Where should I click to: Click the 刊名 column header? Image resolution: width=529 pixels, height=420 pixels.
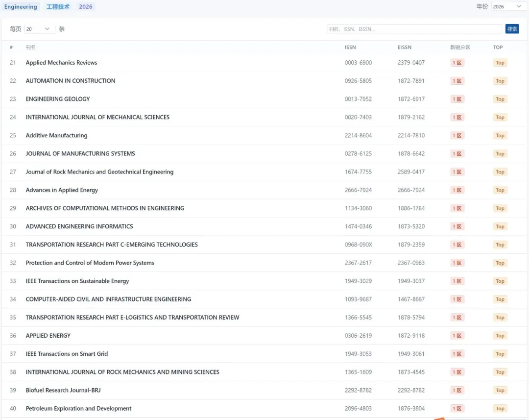tap(30, 48)
